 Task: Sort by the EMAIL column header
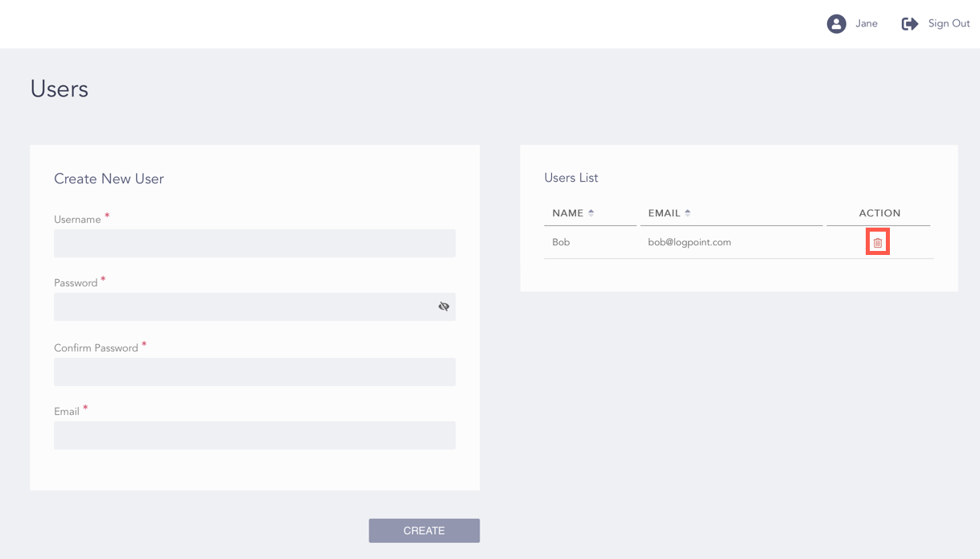pyautogui.click(x=664, y=213)
